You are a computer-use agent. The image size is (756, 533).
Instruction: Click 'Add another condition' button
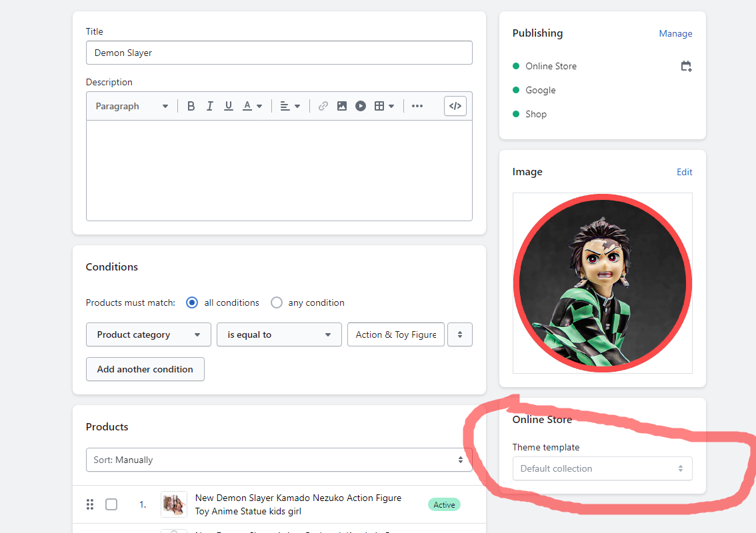(x=145, y=369)
